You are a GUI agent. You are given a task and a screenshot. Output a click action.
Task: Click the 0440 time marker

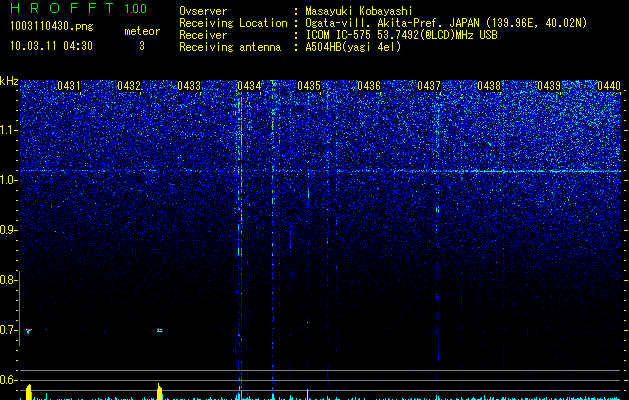coord(609,86)
